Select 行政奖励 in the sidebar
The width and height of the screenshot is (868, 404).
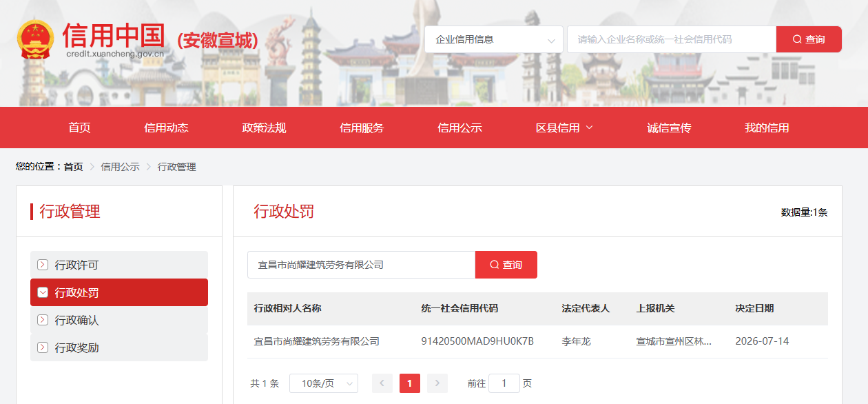click(x=119, y=347)
